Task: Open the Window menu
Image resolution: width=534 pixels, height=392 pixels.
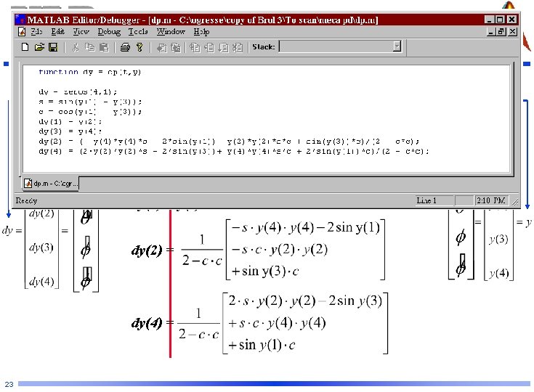Action: (x=171, y=32)
